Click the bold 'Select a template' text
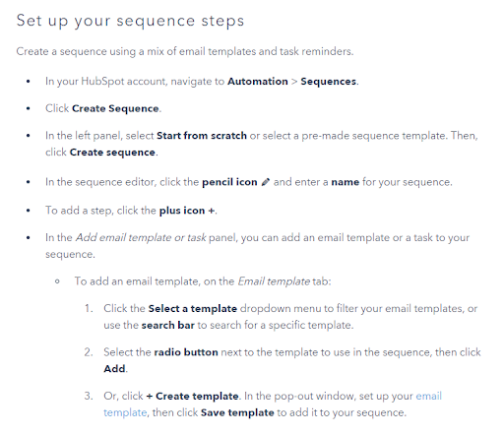The height and width of the screenshot is (436, 504). point(193,309)
